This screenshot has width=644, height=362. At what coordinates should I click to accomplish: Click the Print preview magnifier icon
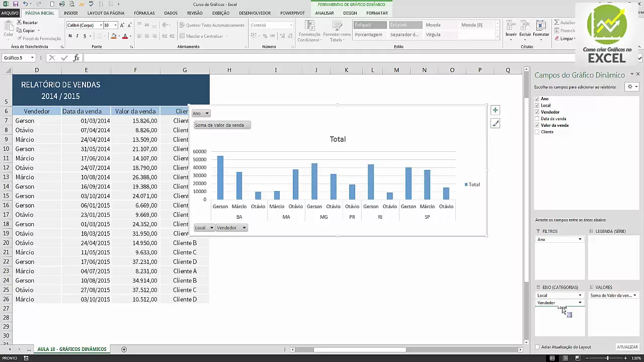[71, 4]
